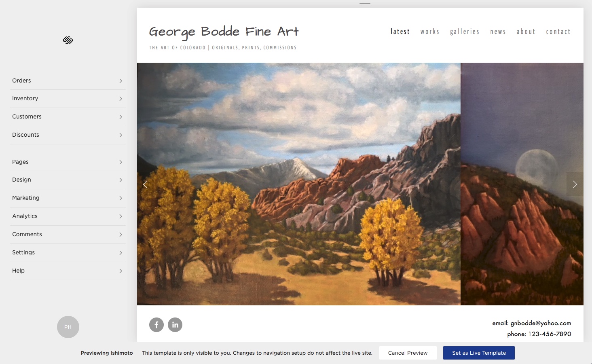Go back with the left slideshow arrow

coord(145,184)
